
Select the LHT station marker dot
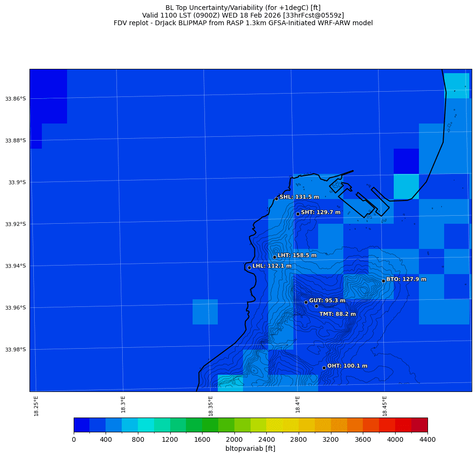coord(274,257)
